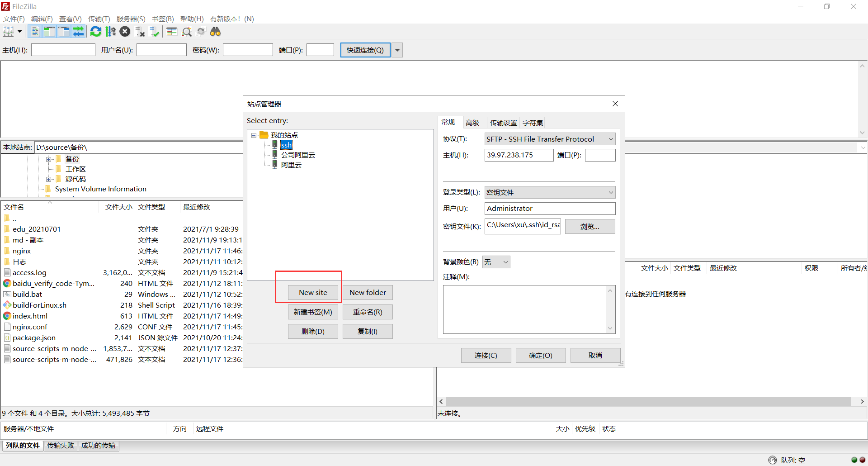Toggle the local directory tree icon
Image resolution: width=868 pixels, height=466 pixels.
(x=49, y=32)
